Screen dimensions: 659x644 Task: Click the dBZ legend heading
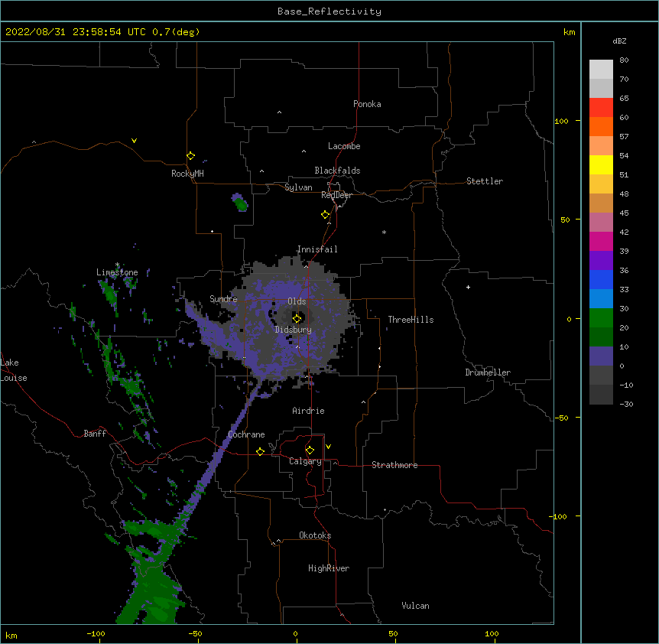619,41
